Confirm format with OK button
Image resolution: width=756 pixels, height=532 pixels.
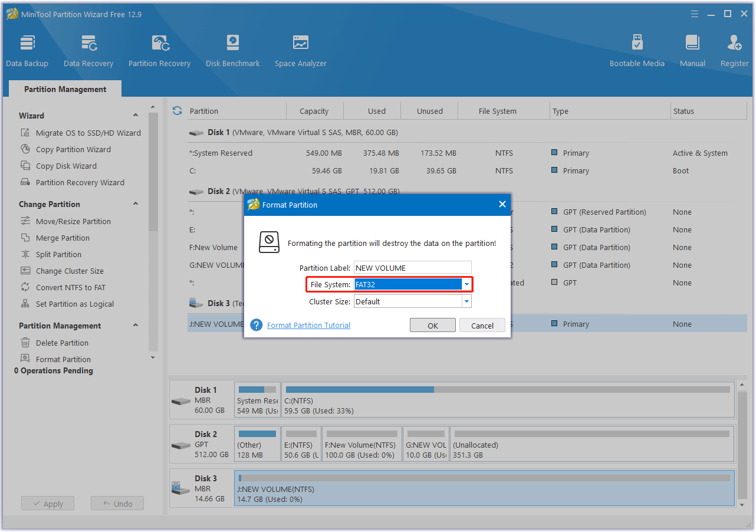[x=433, y=326]
